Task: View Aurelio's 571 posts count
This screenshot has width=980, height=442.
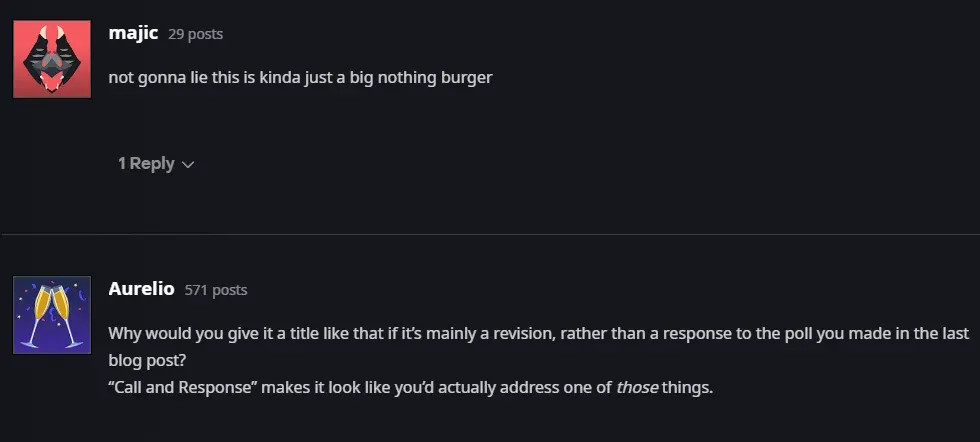Action: coord(216,290)
